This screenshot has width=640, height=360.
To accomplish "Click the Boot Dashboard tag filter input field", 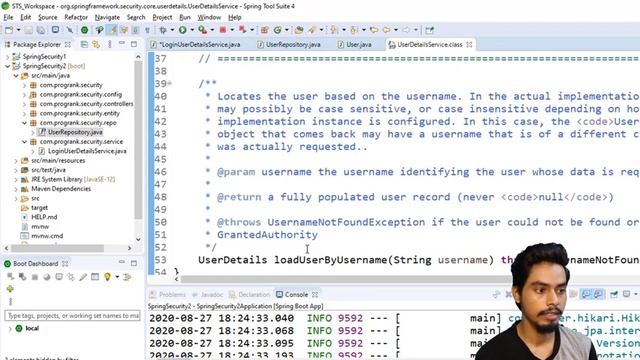I will pyautogui.click(x=72, y=316).
